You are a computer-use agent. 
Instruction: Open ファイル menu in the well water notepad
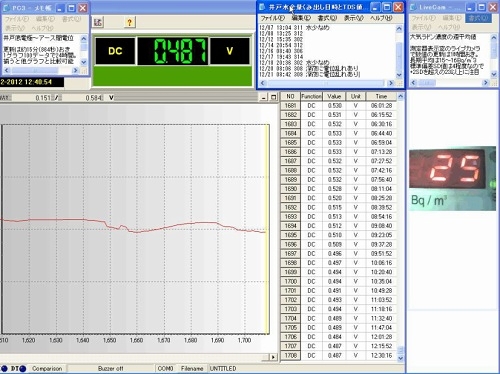point(272,18)
